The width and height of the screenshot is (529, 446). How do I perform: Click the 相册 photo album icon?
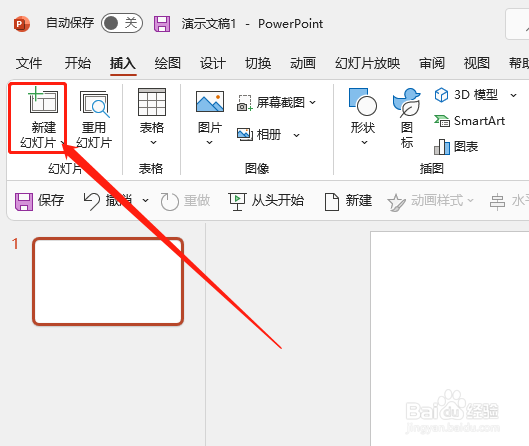coord(245,135)
